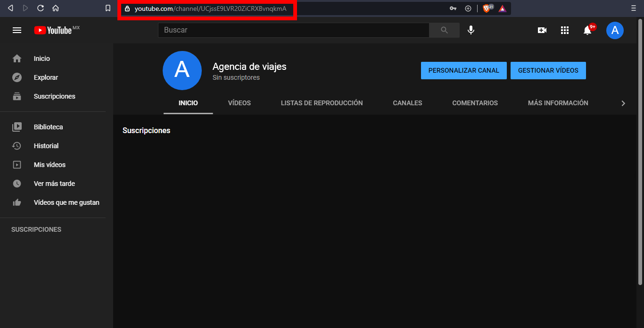The width and height of the screenshot is (644, 328).
Task: Click the channel avatar circle with A
Action: [182, 70]
